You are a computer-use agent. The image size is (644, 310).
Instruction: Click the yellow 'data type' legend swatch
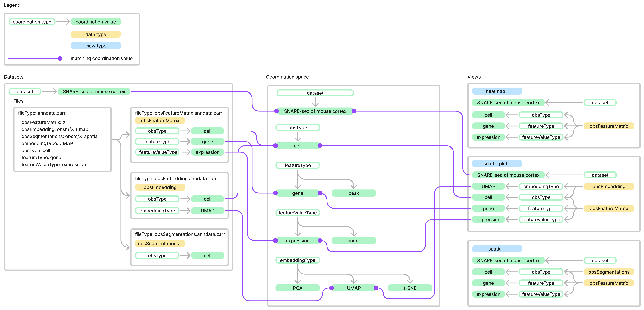tap(96, 34)
